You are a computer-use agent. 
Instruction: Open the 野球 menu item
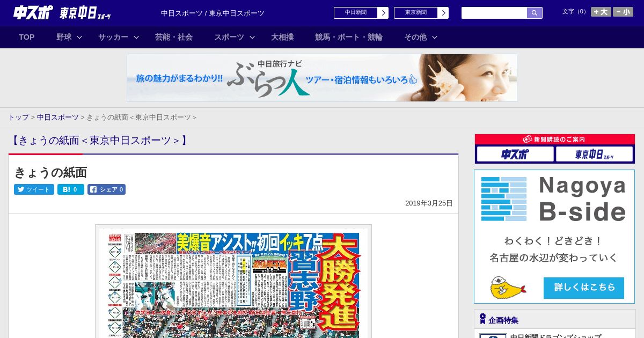(64, 37)
